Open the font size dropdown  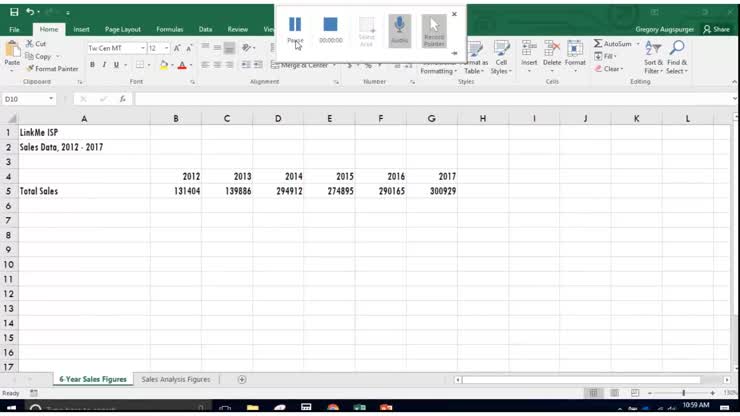(166, 48)
